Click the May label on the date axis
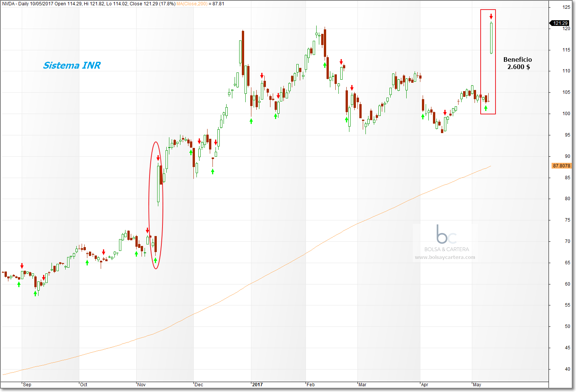The image size is (576, 392). [x=477, y=385]
